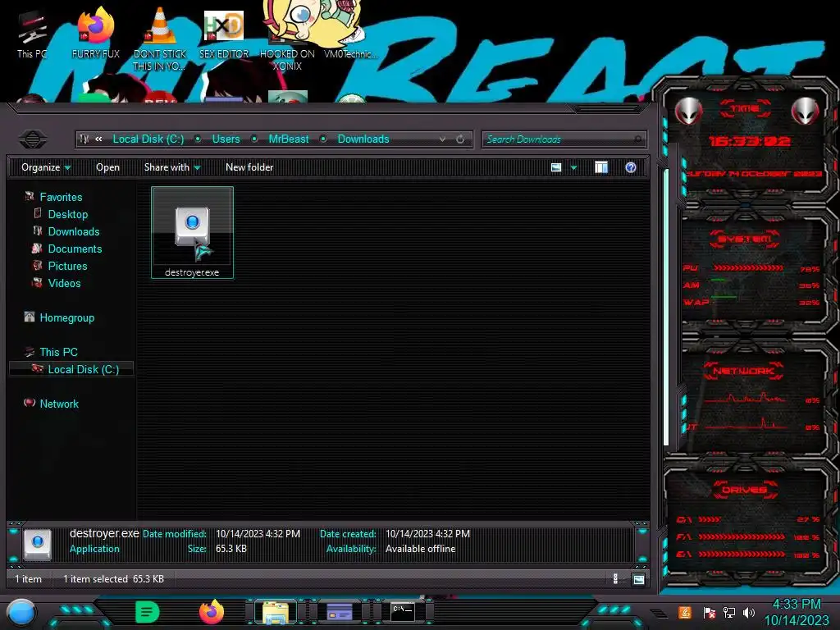
Task: Click the Network icon in sidebar
Action: click(30, 403)
